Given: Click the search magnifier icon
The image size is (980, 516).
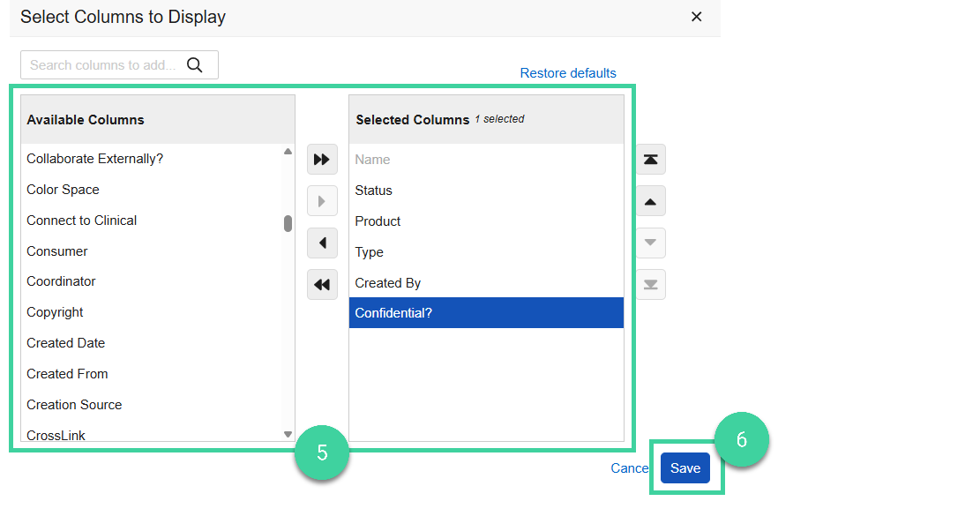Looking at the screenshot, I should click(x=194, y=65).
